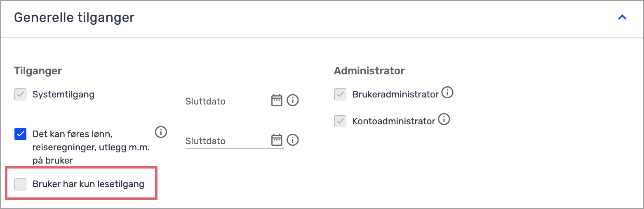
Task: Click the Kontoadministrator label text
Action: click(x=394, y=121)
